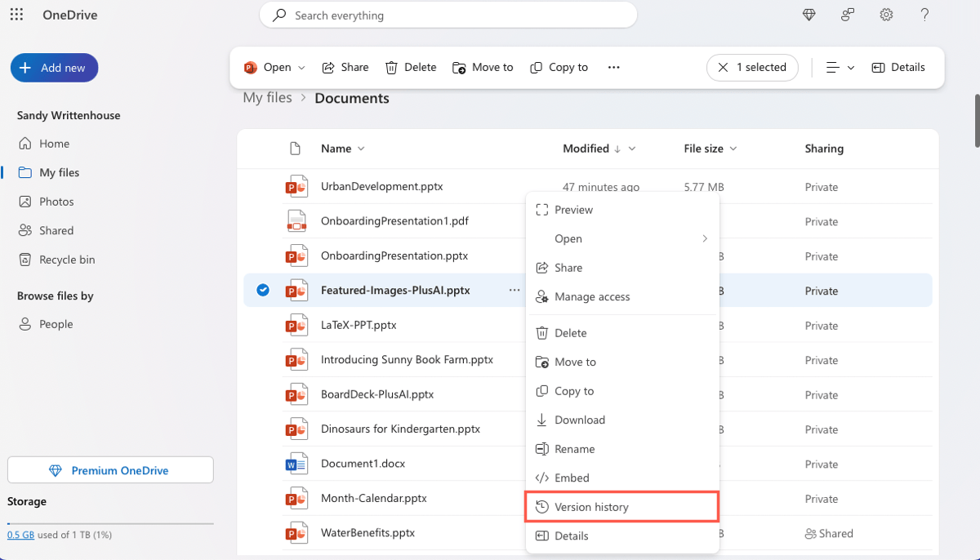Select Version history from context menu

[591, 507]
